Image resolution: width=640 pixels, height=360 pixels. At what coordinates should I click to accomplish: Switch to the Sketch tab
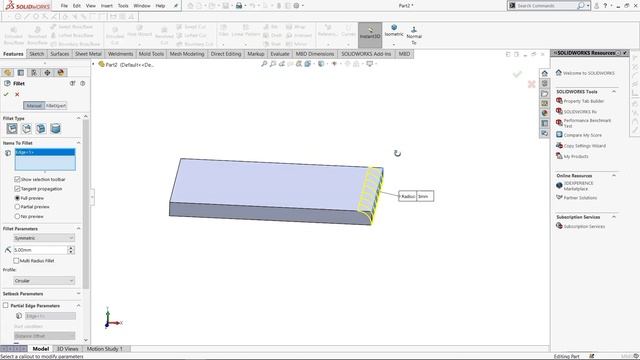tap(36, 54)
